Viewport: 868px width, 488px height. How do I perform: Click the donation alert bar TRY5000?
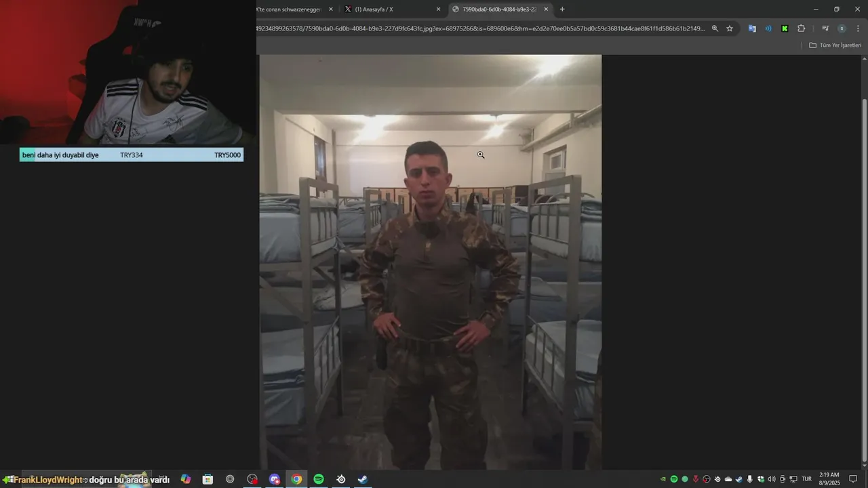132,155
